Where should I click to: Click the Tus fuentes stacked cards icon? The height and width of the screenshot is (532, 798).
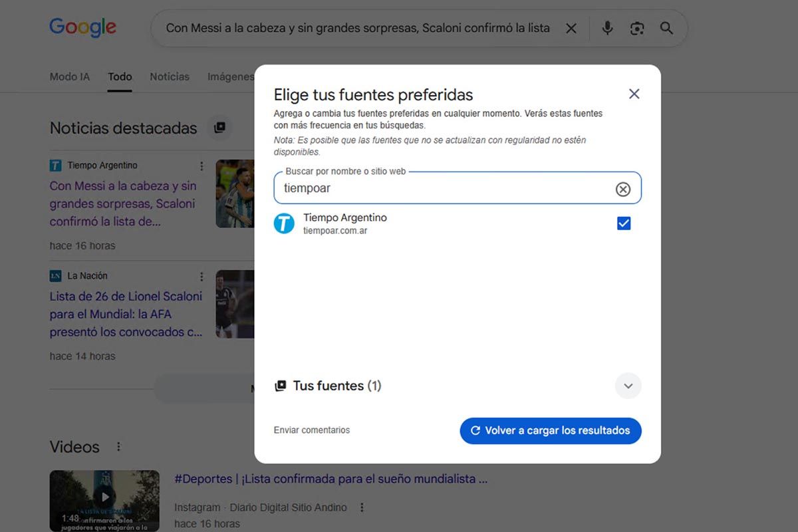[281, 386]
